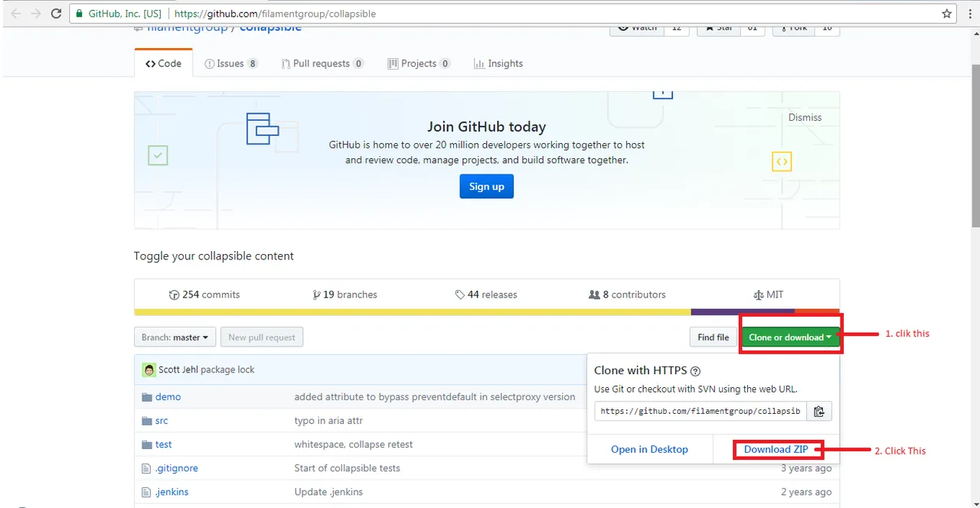Open Scott Jehl author link

pyautogui.click(x=178, y=370)
